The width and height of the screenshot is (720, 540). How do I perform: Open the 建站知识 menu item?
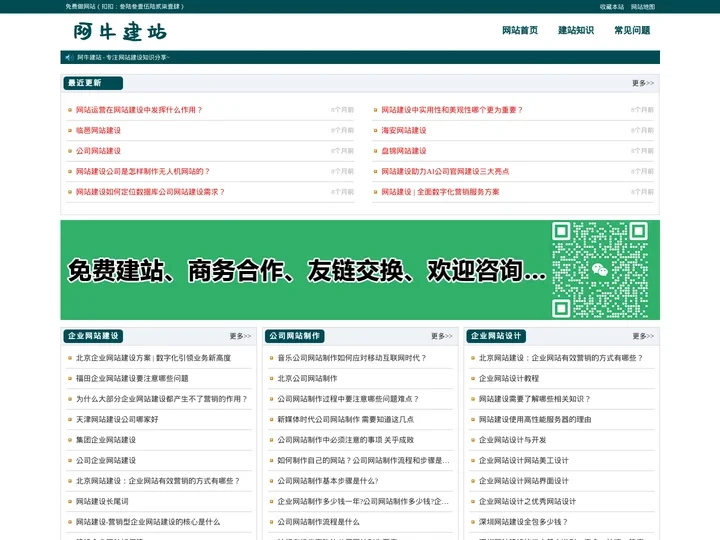(576, 30)
